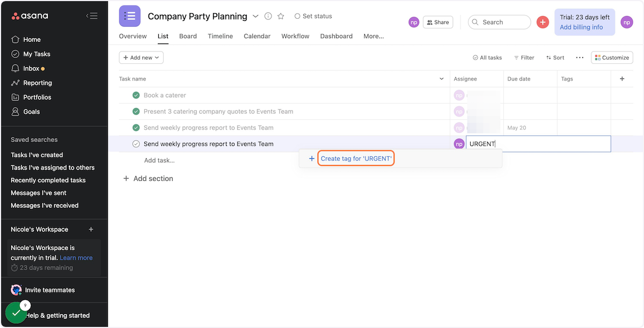Switch to the Timeline tab

[x=220, y=37]
